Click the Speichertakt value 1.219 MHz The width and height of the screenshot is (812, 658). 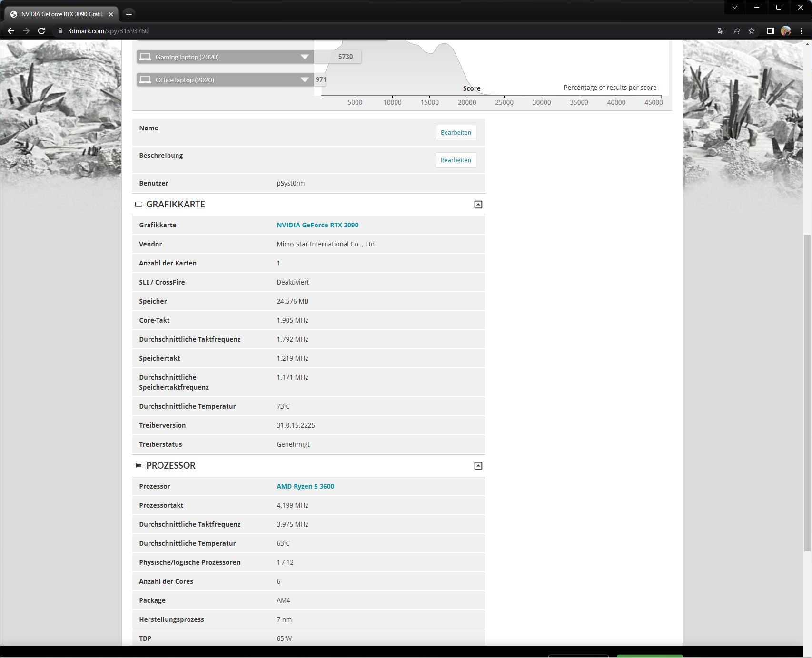tap(292, 358)
